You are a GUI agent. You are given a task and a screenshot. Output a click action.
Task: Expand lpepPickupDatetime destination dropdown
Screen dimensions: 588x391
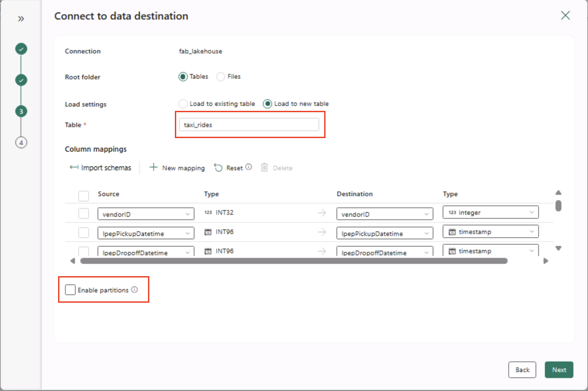click(x=384, y=233)
